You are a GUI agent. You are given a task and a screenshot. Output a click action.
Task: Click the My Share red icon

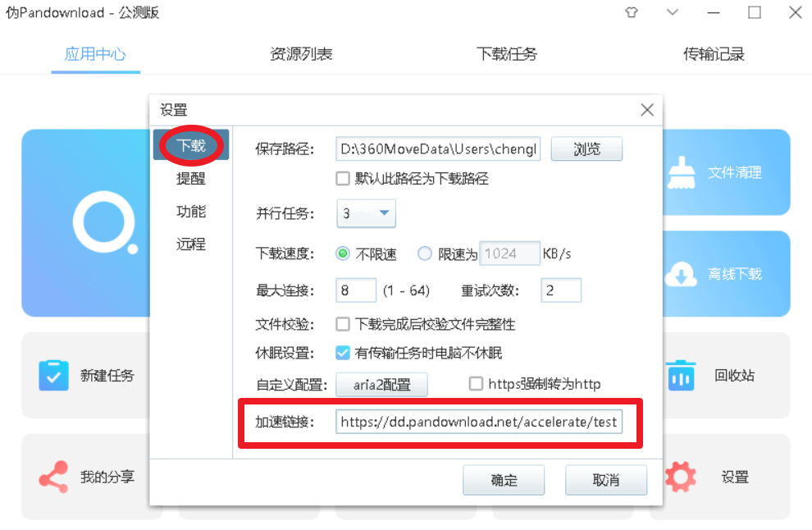click(x=54, y=477)
